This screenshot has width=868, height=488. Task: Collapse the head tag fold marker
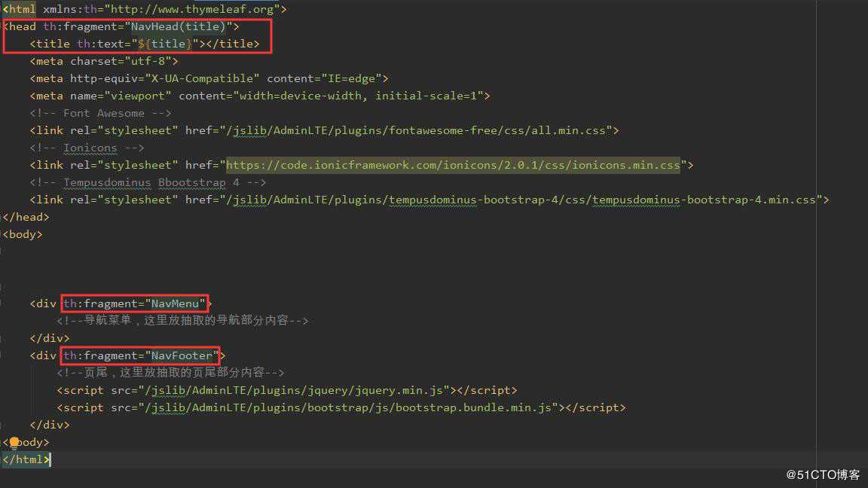tap(2, 26)
